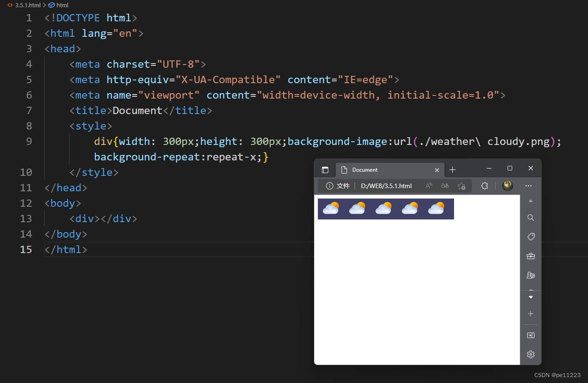Click the 3.5.1.html breadcrumb in the editor
This screenshot has width=588, height=383.
28,5
